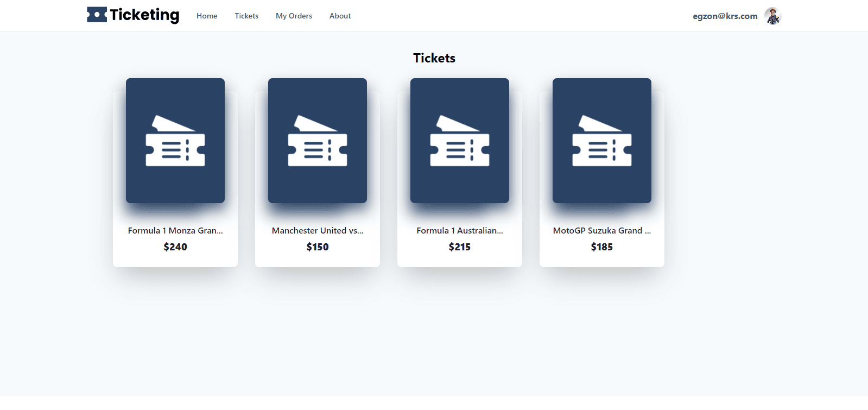Select the Manchester United vs... title
868x410 pixels.
point(318,230)
